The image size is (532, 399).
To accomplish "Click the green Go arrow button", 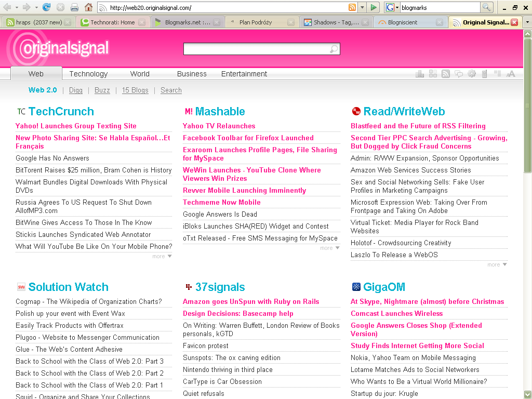I will (x=374, y=7).
